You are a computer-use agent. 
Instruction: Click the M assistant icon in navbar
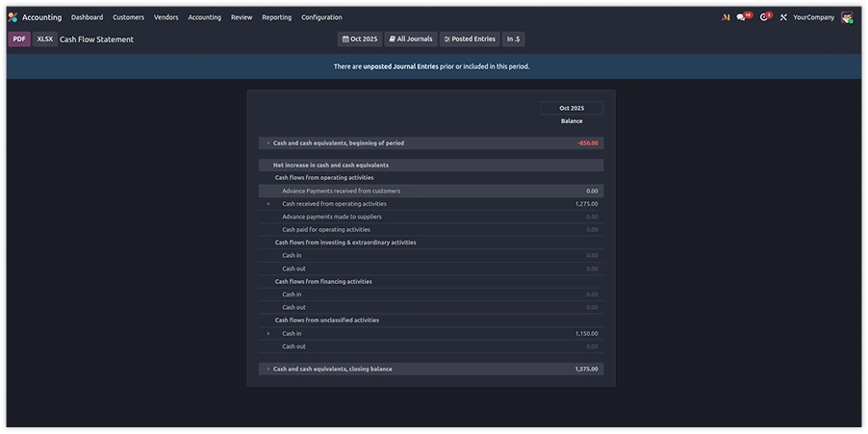(x=725, y=17)
